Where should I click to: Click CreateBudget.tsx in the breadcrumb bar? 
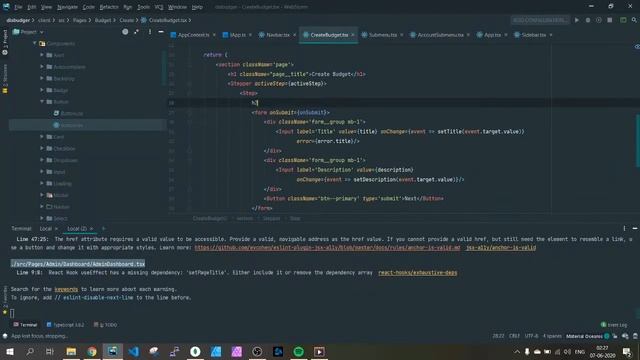[164, 20]
